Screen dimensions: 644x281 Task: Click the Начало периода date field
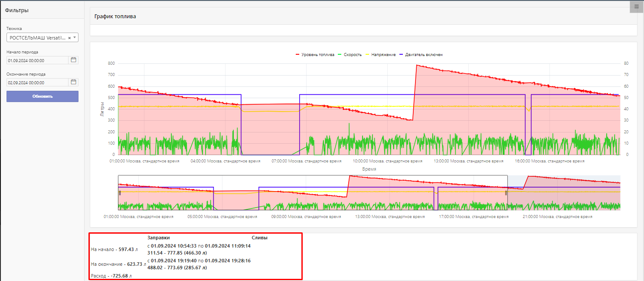click(x=37, y=60)
